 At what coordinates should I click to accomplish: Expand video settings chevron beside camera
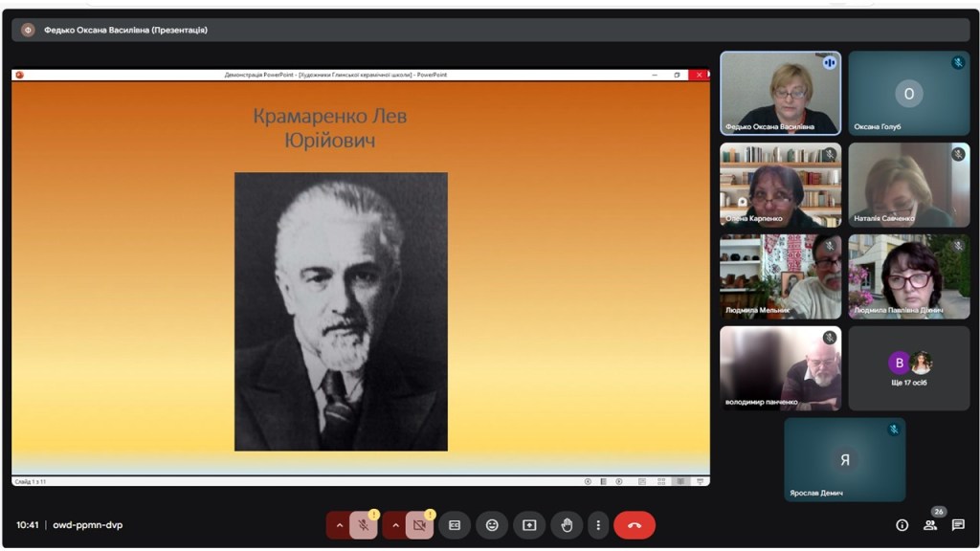click(395, 525)
